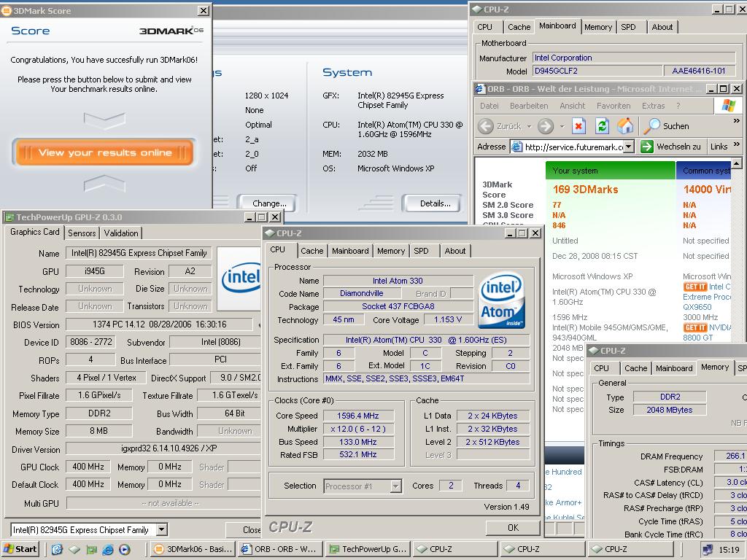Expand Links toolbar overflow chevron
Viewport: 747px width, 560px height.
737,144
